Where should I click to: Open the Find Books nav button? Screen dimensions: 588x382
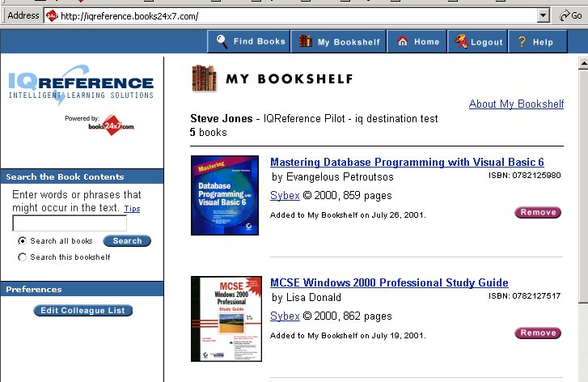coord(248,41)
